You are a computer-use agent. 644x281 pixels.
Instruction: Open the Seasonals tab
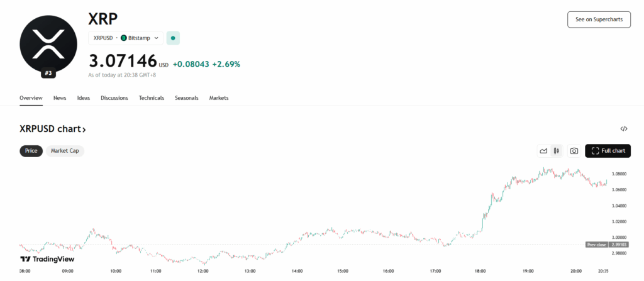coord(186,98)
